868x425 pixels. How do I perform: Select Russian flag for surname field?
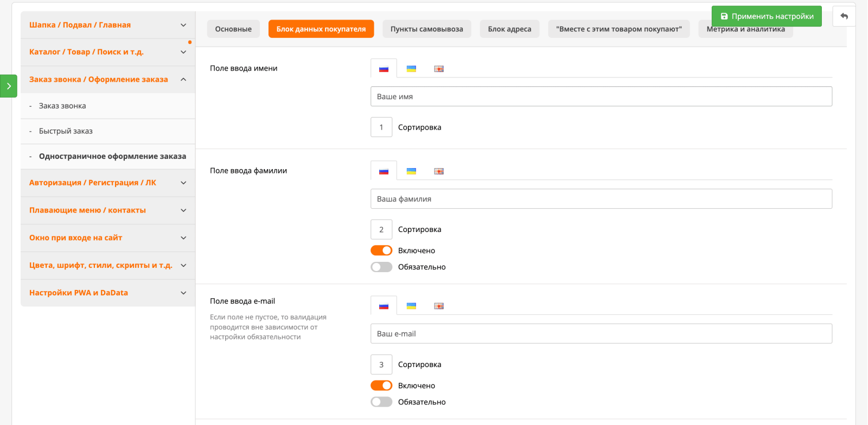(x=384, y=171)
